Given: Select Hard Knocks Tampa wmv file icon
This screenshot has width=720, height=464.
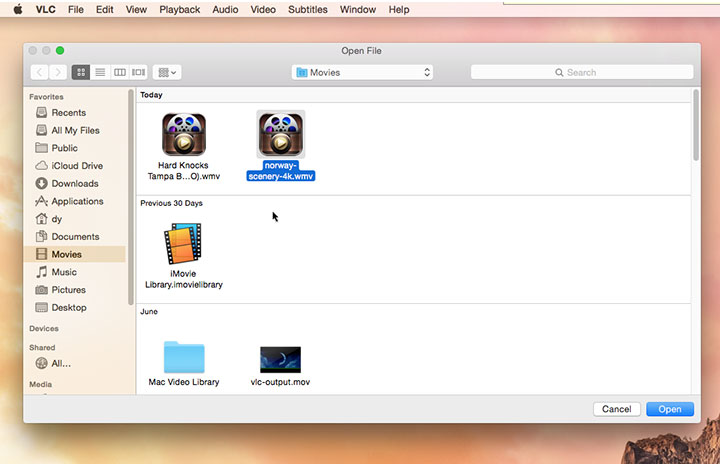Looking at the screenshot, I should (x=183, y=135).
